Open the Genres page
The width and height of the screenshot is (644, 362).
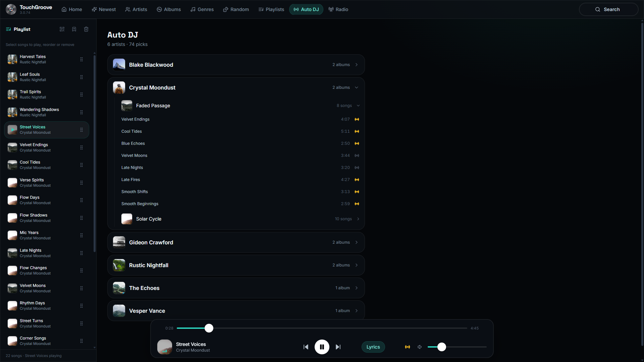[202, 9]
